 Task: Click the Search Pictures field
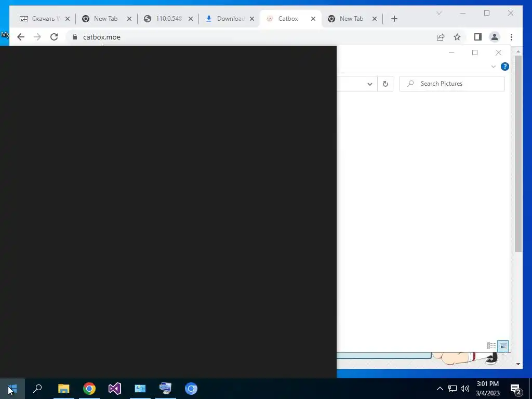point(452,84)
